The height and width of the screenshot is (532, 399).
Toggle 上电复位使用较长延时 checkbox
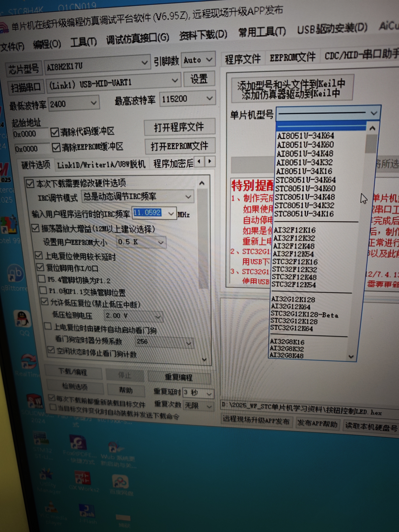[x=39, y=255]
